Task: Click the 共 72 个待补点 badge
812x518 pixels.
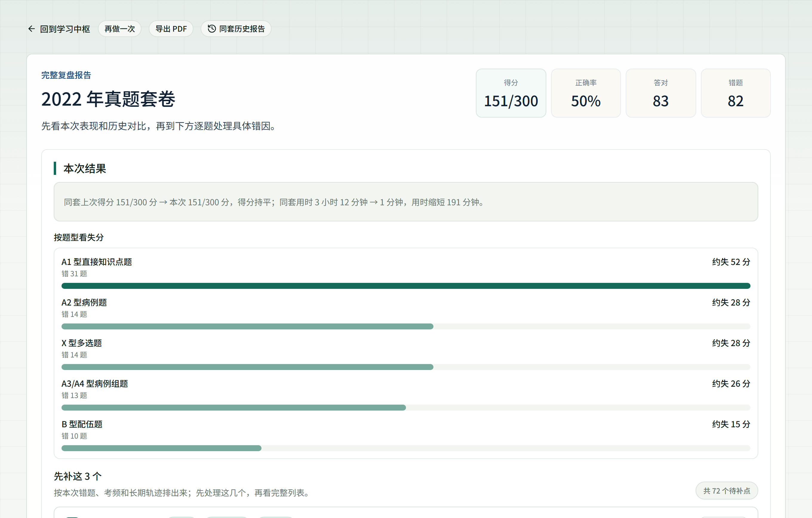Action: 727,491
